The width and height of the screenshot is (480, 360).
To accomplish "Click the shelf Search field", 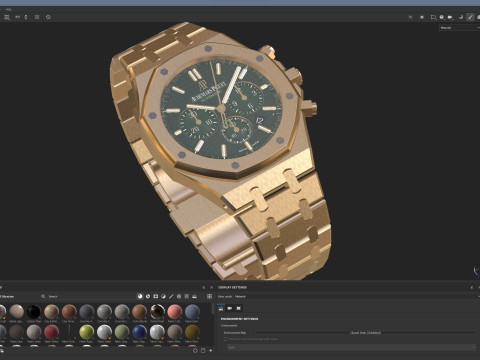I will [90, 296].
